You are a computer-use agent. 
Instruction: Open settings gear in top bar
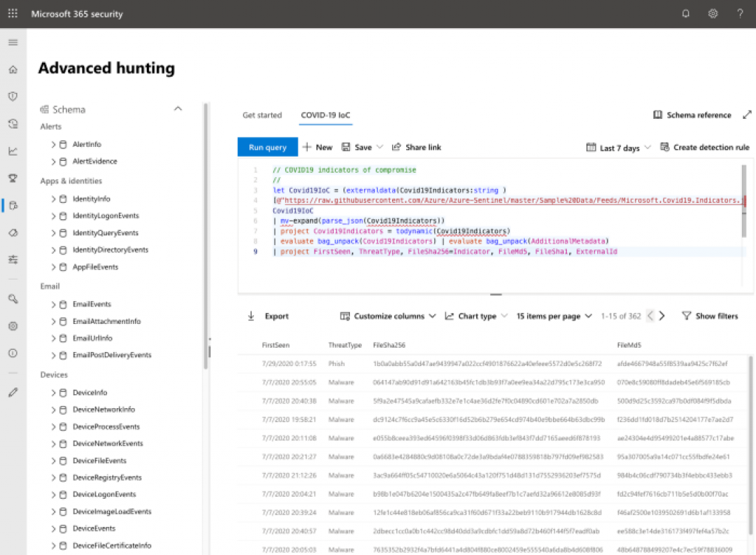712,13
